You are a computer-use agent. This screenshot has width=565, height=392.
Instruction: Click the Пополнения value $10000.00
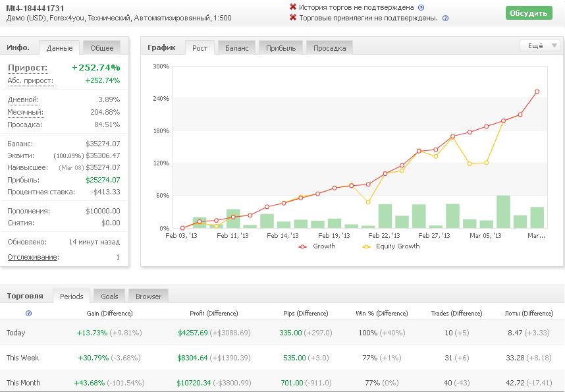tap(103, 211)
